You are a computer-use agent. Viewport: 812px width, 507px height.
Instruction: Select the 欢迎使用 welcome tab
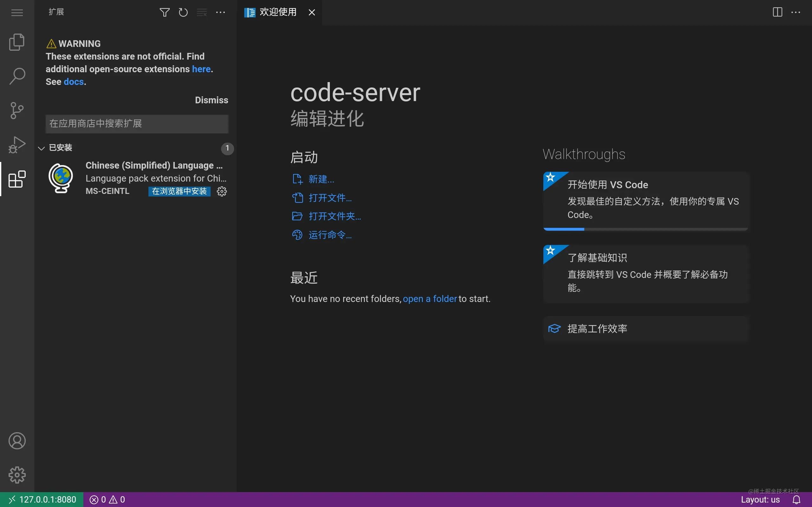[x=278, y=12]
